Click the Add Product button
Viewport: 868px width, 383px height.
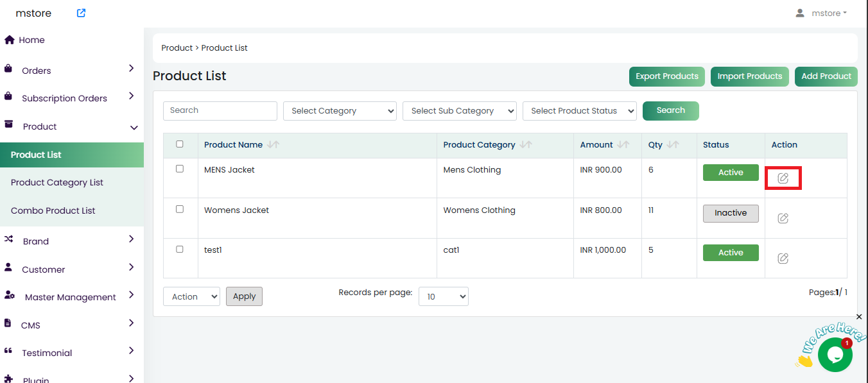[x=826, y=76]
